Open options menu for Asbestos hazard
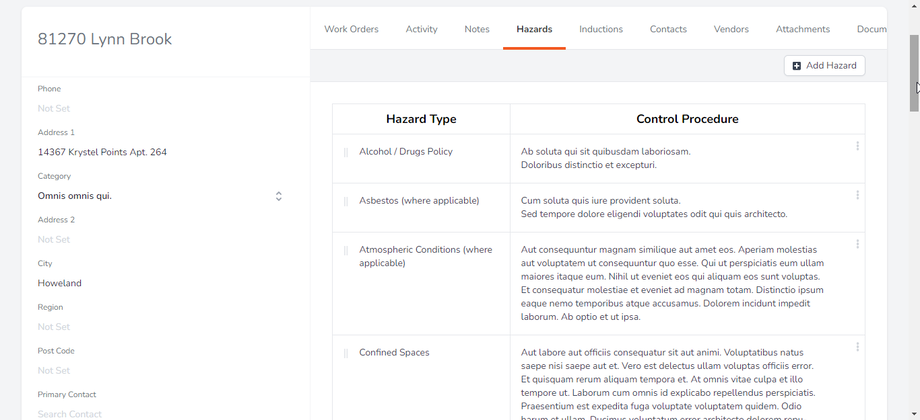Viewport: 920px width, 420px height. [857, 196]
